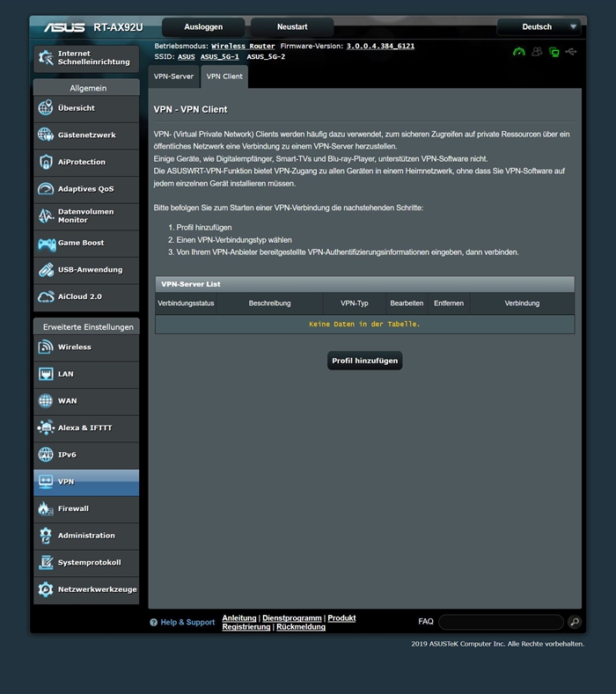Click the Verbindungsstatus column header
This screenshot has width=616, height=694.
[186, 303]
